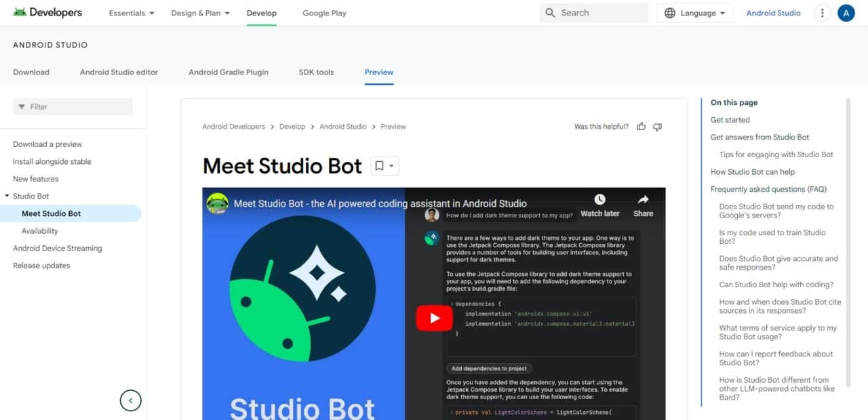Click the Meet Studio Bot page heading

tap(283, 166)
